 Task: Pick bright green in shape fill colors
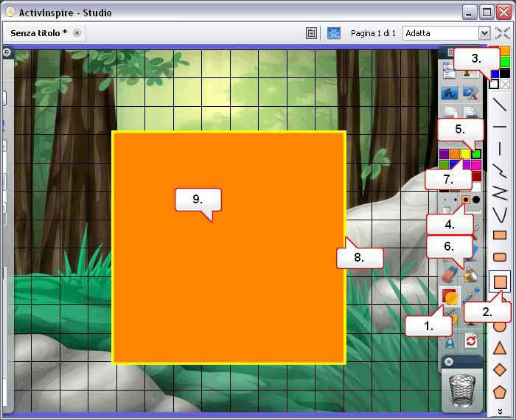coord(505,62)
